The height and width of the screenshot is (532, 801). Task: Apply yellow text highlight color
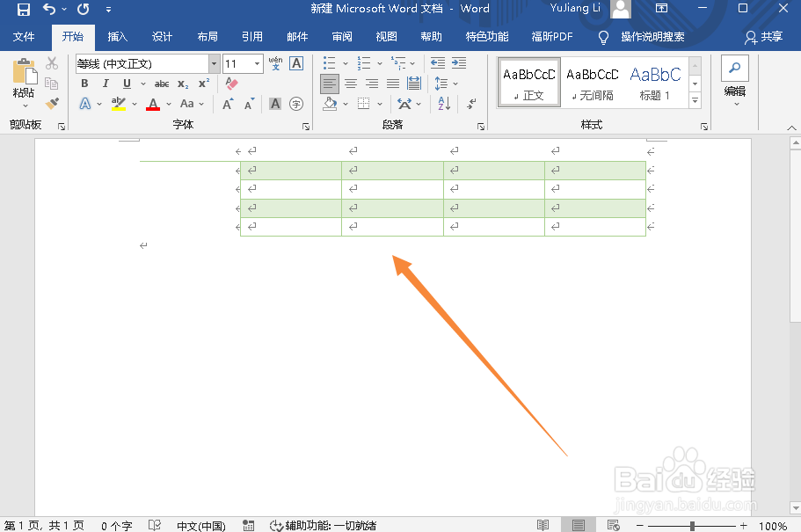(119, 104)
